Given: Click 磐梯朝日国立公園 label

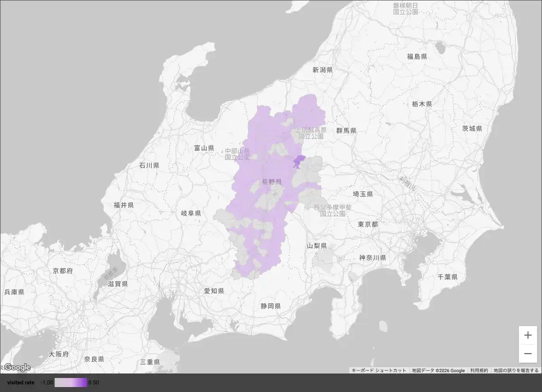Looking at the screenshot, I should [405, 9].
